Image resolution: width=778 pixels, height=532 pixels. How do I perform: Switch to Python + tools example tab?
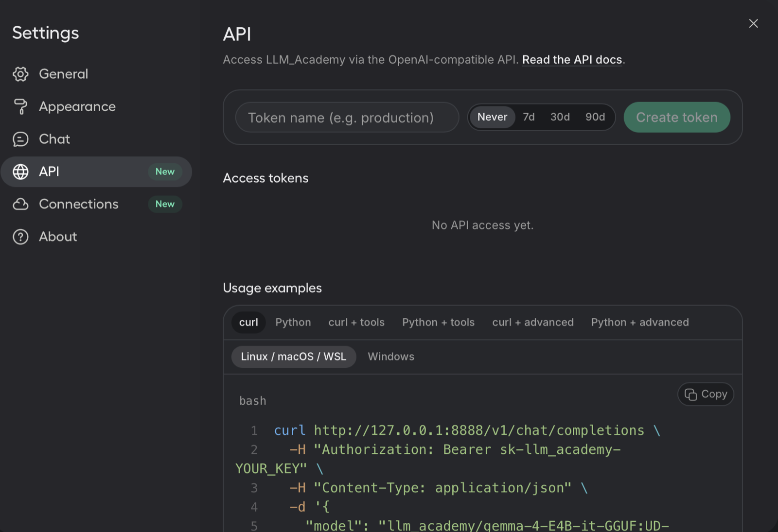pos(438,323)
